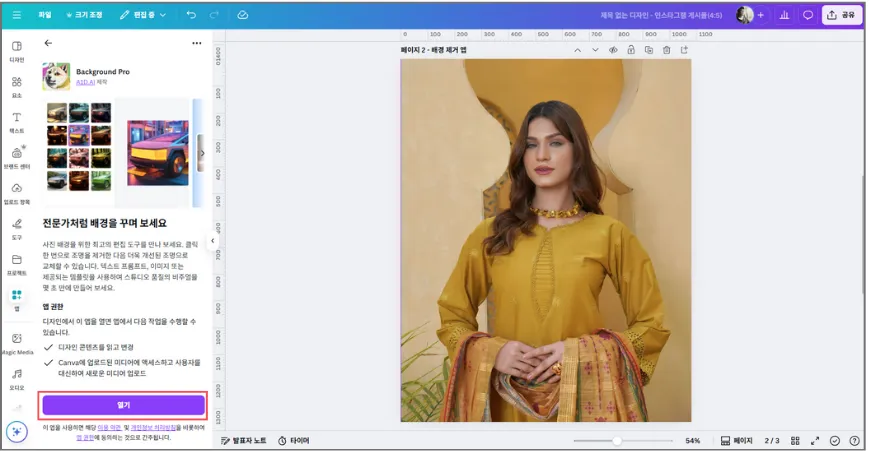Enter fullscreen with the expand arrows icon
This screenshot has height=451, width=870.
[815, 440]
